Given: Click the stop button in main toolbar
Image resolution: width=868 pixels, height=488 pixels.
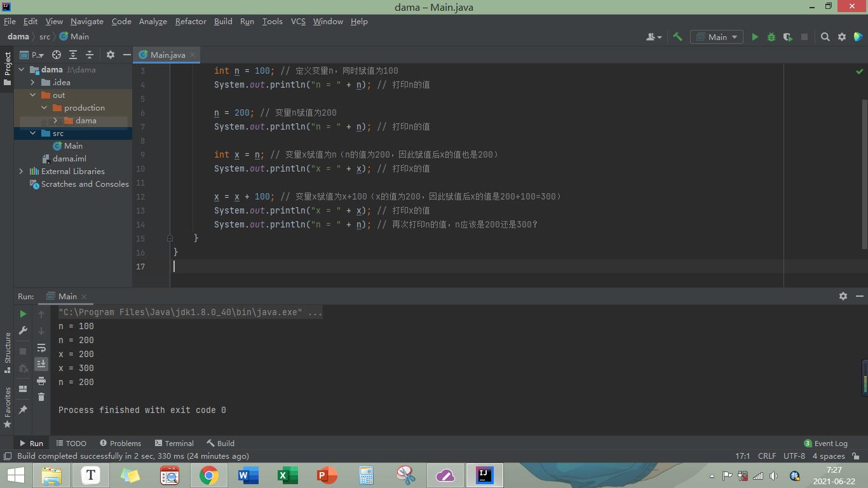Looking at the screenshot, I should 804,37.
